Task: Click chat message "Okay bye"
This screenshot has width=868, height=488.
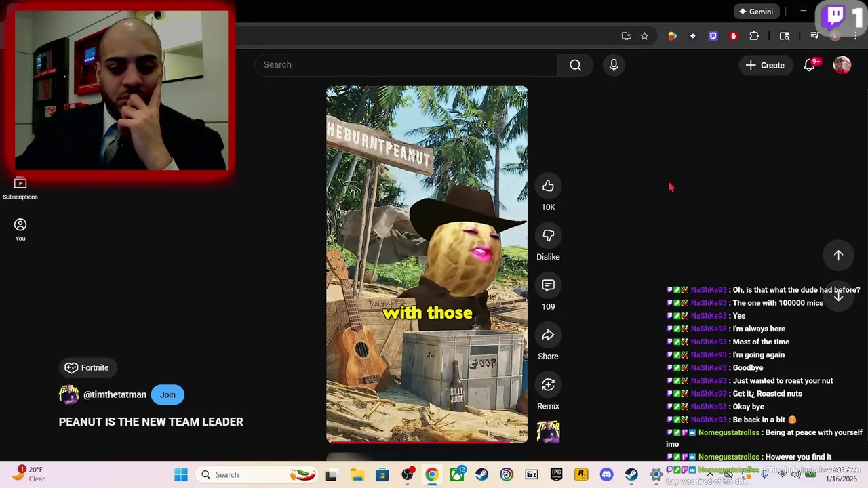Action: click(748, 407)
